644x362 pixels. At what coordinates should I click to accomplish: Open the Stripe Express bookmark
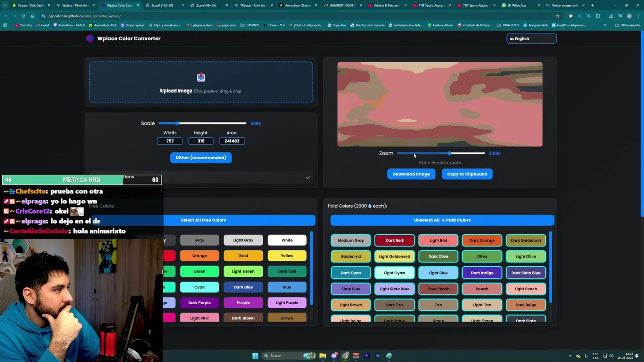click(x=133, y=25)
